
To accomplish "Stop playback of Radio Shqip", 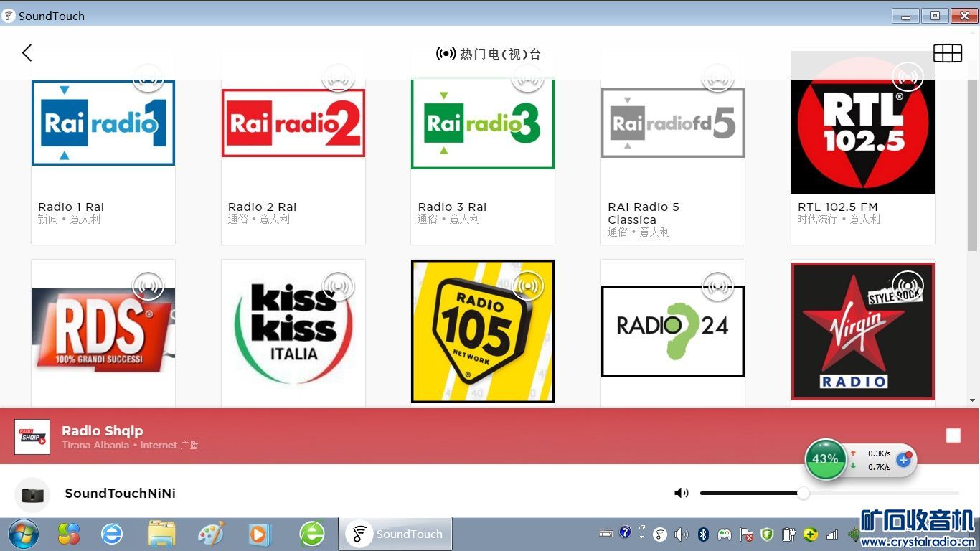I will (953, 435).
